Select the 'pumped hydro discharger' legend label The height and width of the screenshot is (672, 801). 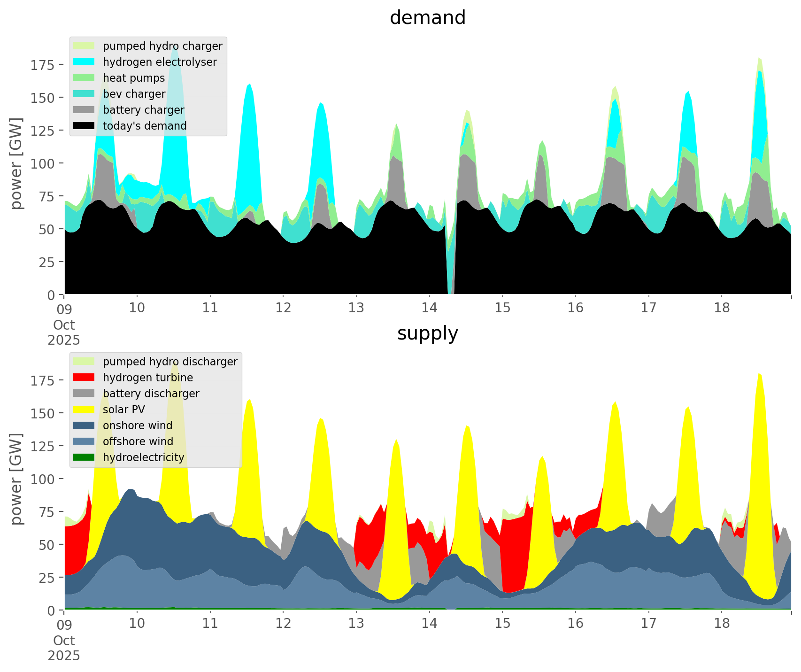[x=170, y=362]
